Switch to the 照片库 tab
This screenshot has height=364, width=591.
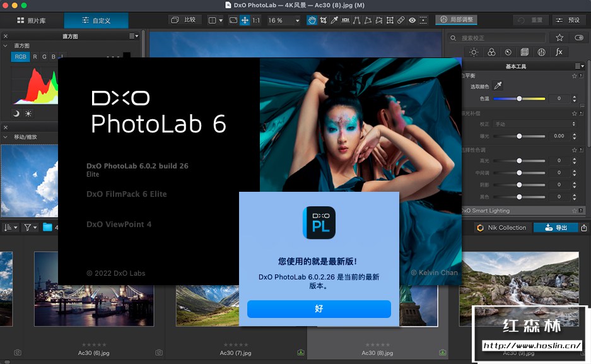[x=32, y=20]
